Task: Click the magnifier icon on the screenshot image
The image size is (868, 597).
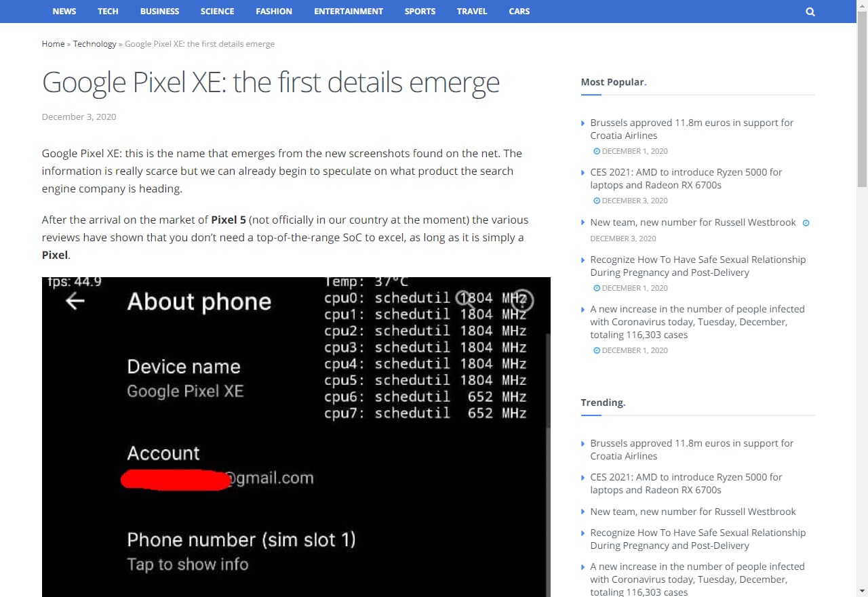Action: click(465, 299)
